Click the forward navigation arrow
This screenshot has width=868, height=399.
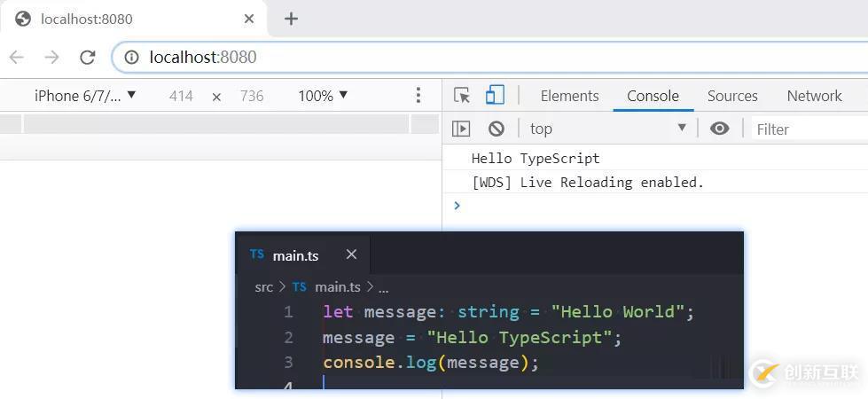coord(52,57)
